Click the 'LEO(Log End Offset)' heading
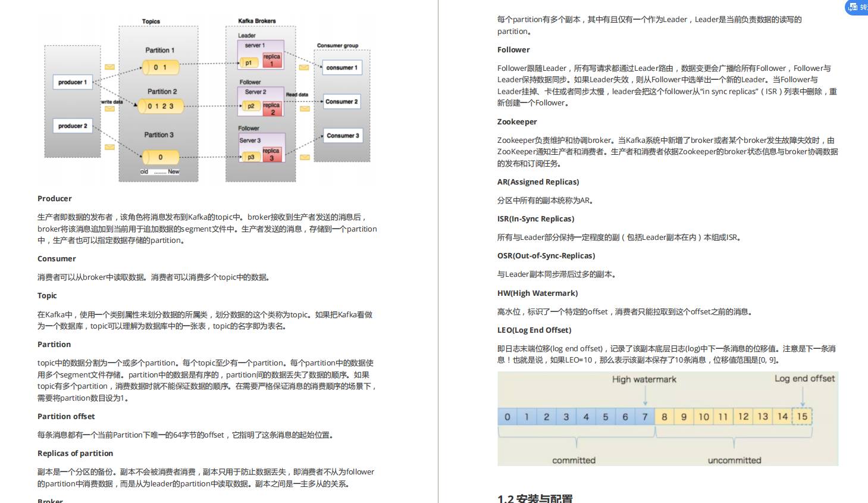The image size is (868, 503). click(534, 330)
